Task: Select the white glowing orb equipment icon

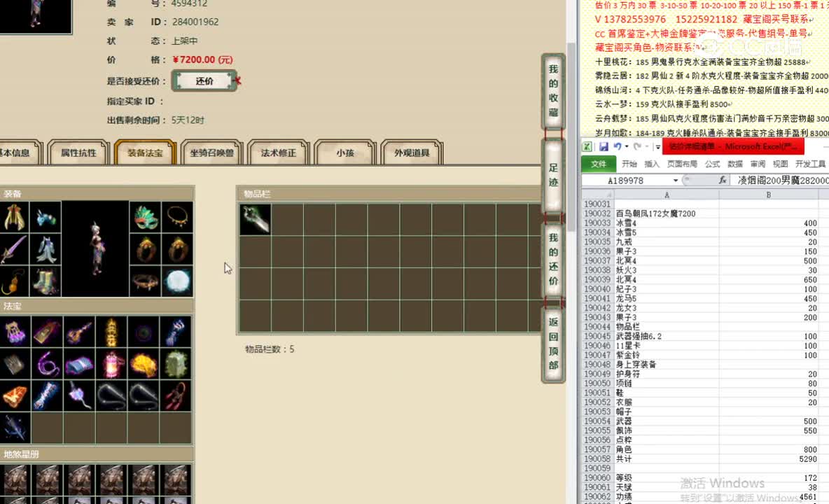Action: 177,281
